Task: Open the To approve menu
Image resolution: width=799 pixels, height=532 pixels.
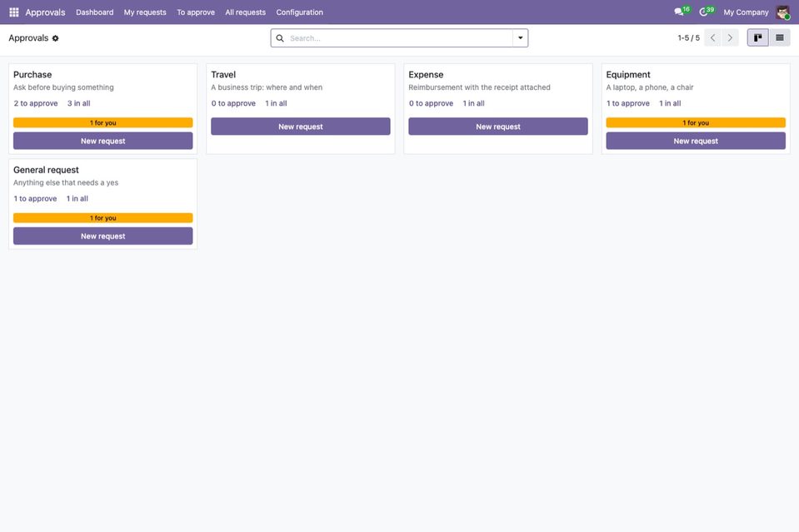Action: tap(196, 12)
